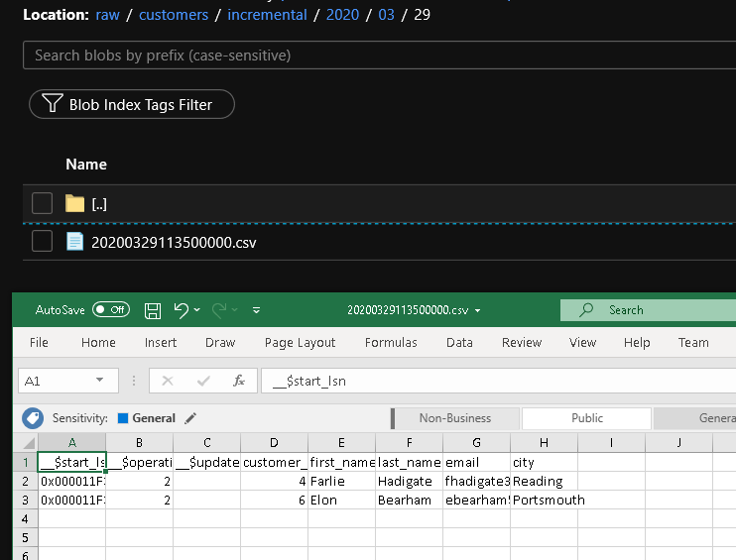
Task: Click the Insert Function fx icon
Action: (238, 381)
